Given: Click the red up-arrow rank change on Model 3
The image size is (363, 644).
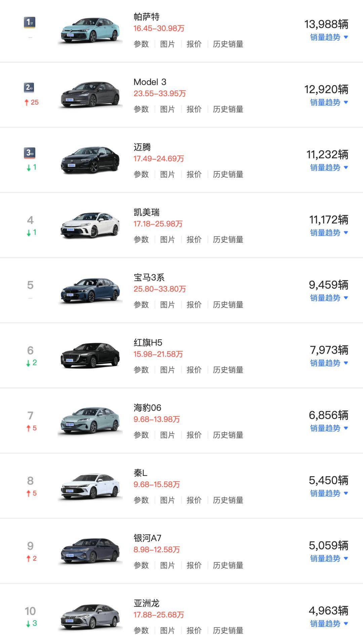Looking at the screenshot, I should (x=27, y=103).
